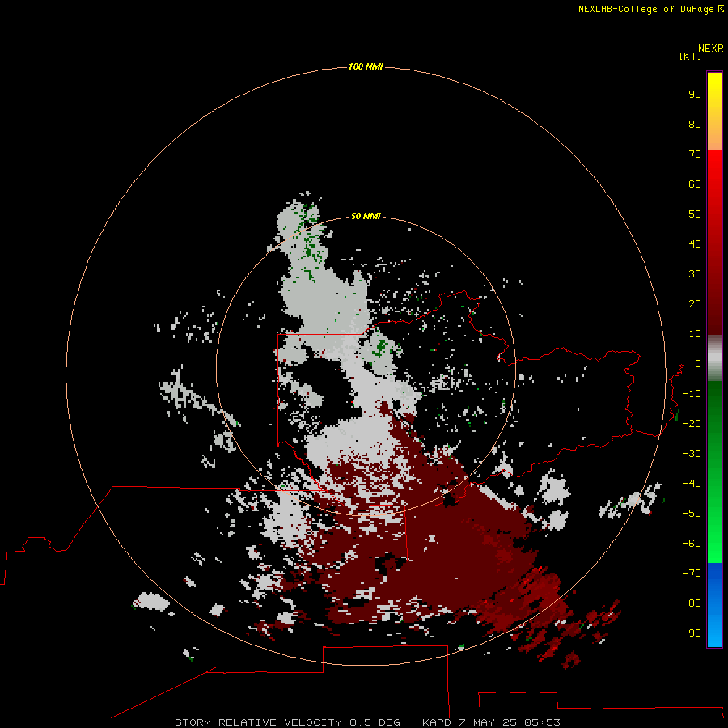Image resolution: width=728 pixels, height=728 pixels.
Task: Click the -90 knot scale label
Action: click(692, 633)
